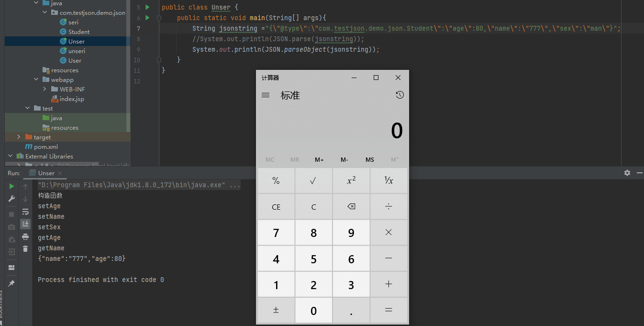Image resolution: width=644 pixels, height=326 pixels.
Task: Click calculator reciprocal 1/x key
Action: pos(389,180)
